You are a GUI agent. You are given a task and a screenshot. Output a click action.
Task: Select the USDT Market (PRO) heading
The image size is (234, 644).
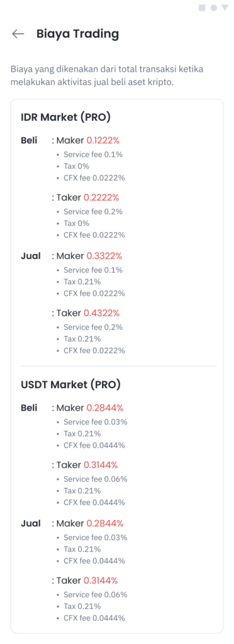coord(70,385)
